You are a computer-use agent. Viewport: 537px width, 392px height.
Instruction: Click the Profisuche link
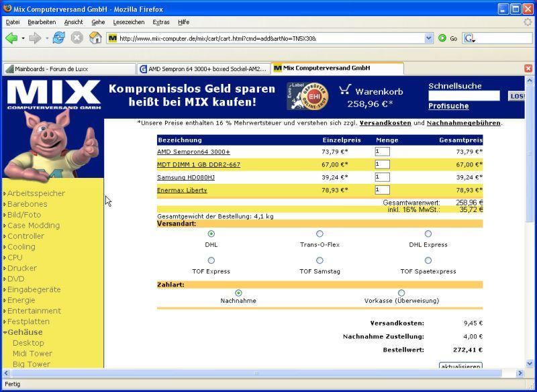[448, 106]
